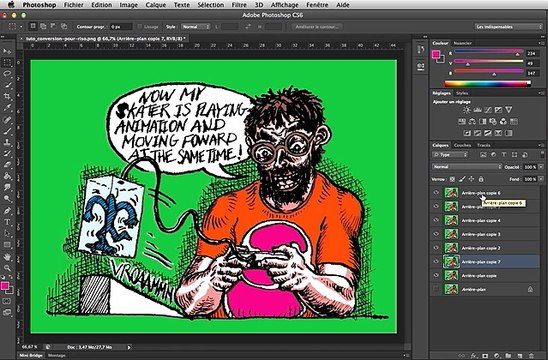
Task: Open the workspace switcher dropdown
Action: click(x=509, y=27)
